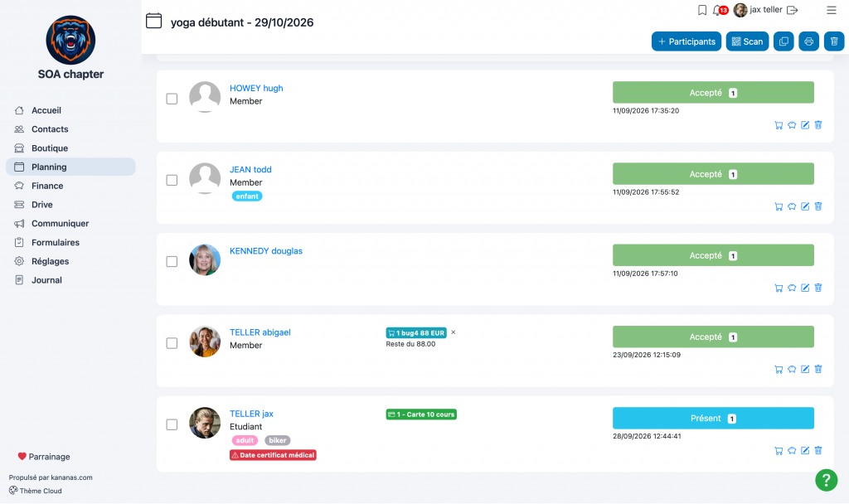Click piggy bank icon for TELLER abigael
Screen dimensions: 849x504
(x=792, y=369)
